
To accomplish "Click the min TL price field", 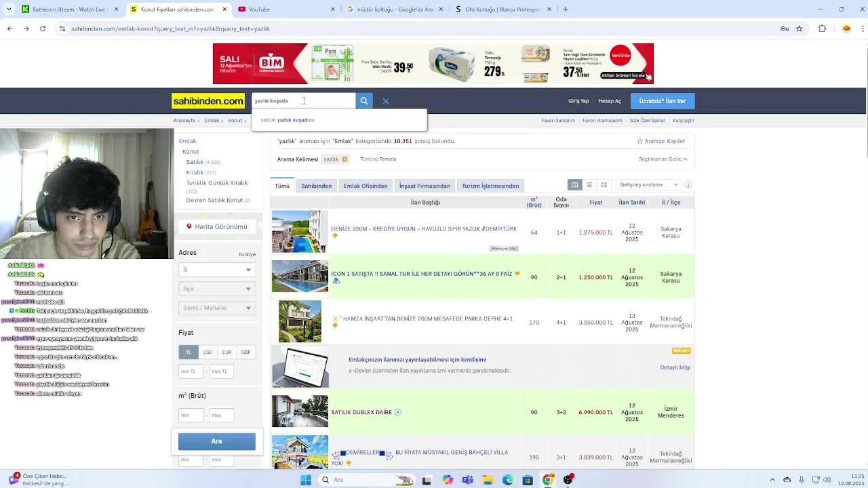I will (191, 371).
